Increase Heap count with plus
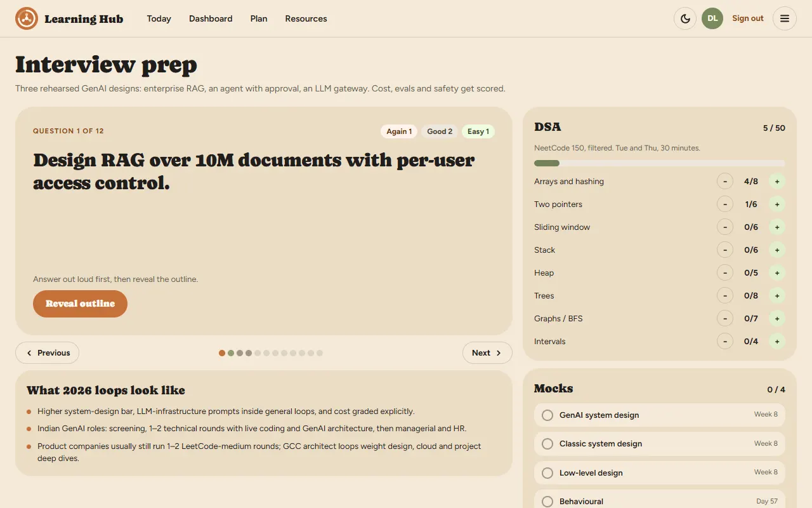 777,273
